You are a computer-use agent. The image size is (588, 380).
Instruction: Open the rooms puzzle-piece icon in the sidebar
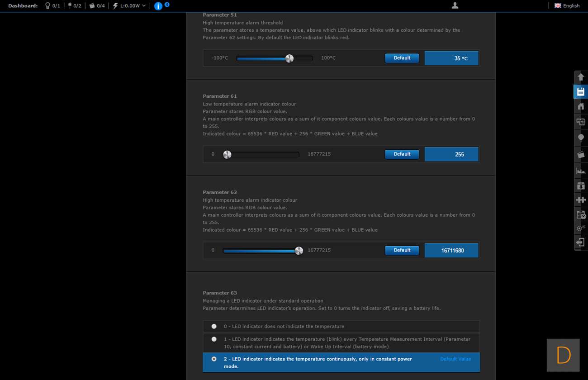pyautogui.click(x=581, y=122)
